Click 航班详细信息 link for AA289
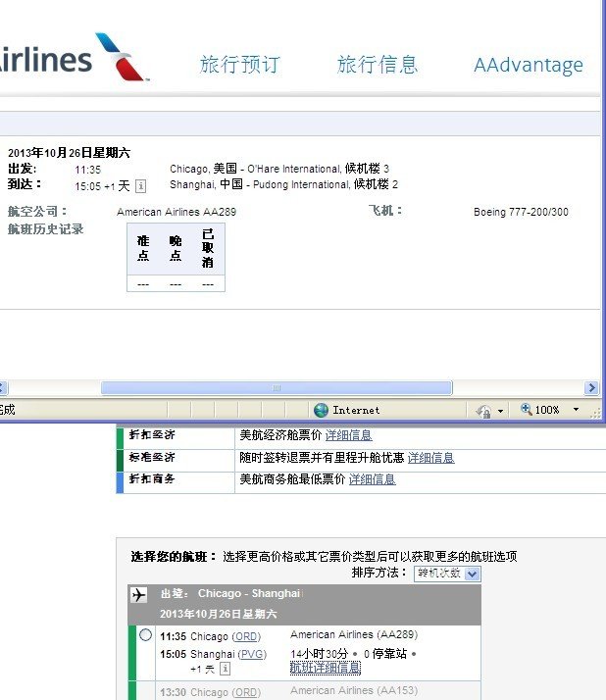Image resolution: width=606 pixels, height=700 pixels. click(x=325, y=668)
